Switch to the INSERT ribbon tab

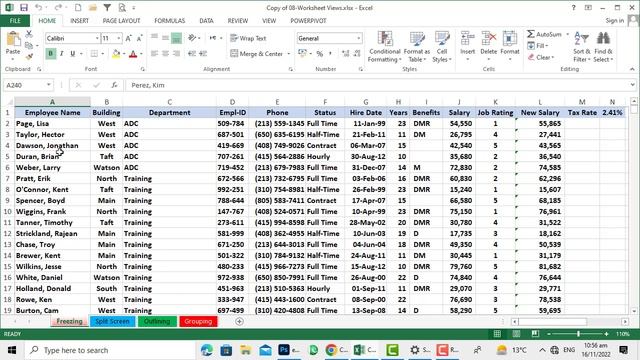pyautogui.click(x=79, y=20)
